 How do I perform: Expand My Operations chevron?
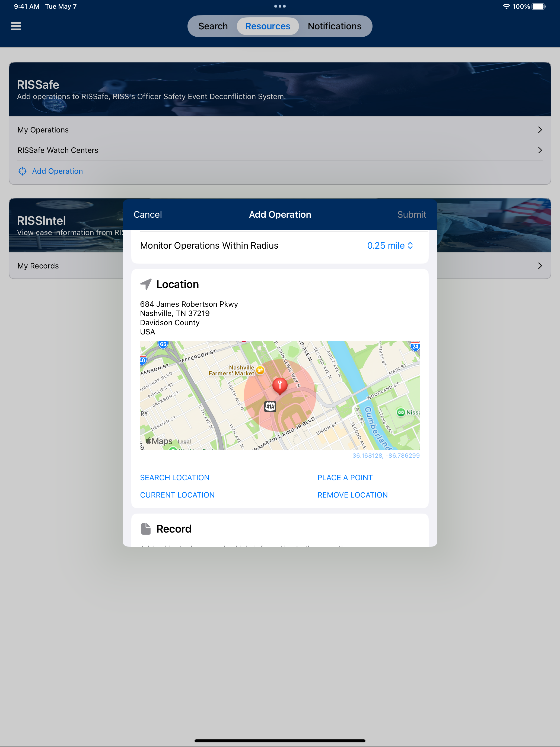coord(540,130)
